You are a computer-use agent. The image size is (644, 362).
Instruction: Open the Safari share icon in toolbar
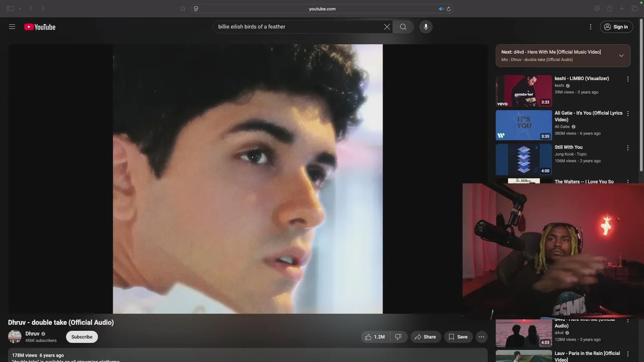click(609, 9)
